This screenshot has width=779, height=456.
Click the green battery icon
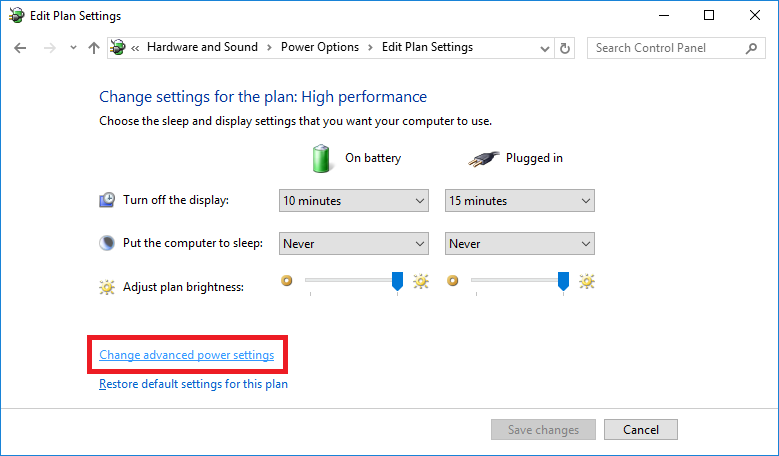(321, 158)
